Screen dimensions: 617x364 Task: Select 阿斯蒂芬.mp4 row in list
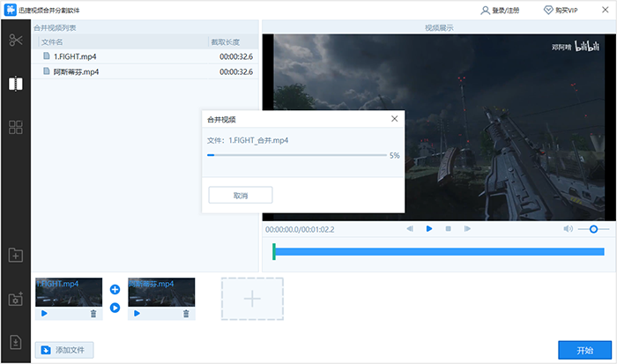(x=145, y=71)
